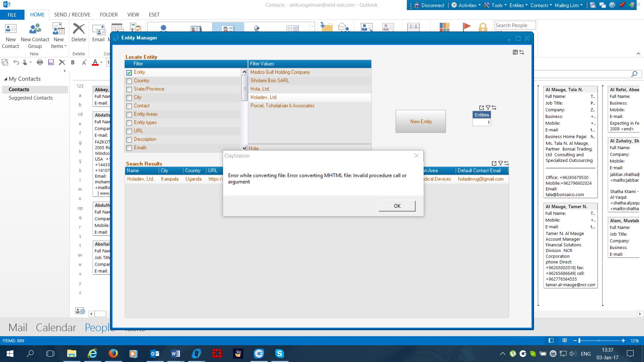Click the filter icon above Entities box
644x362 pixels.
pyautogui.click(x=488, y=108)
